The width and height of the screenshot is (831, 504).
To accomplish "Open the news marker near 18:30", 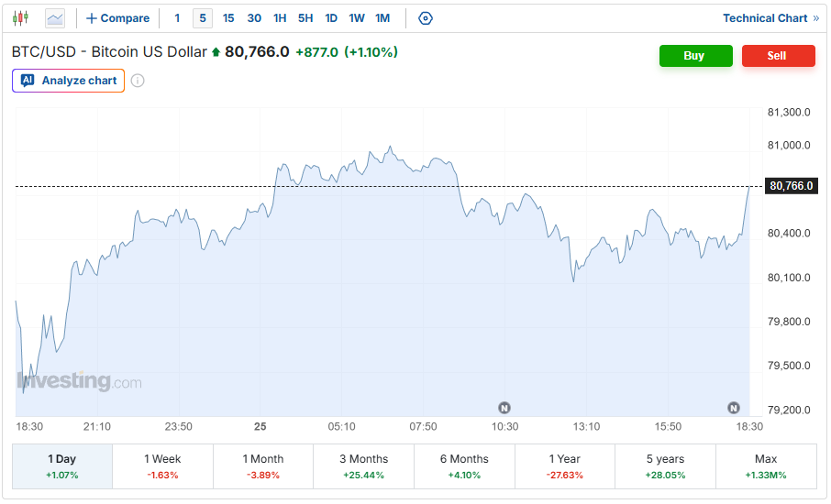I will point(734,408).
